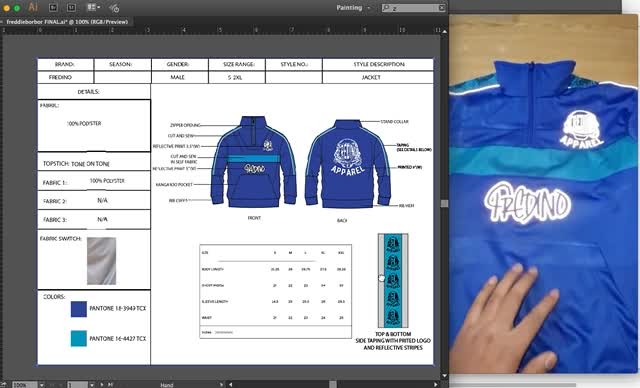Click the horizontal scroll left arrow
This screenshot has height=388, width=640.
231,384
